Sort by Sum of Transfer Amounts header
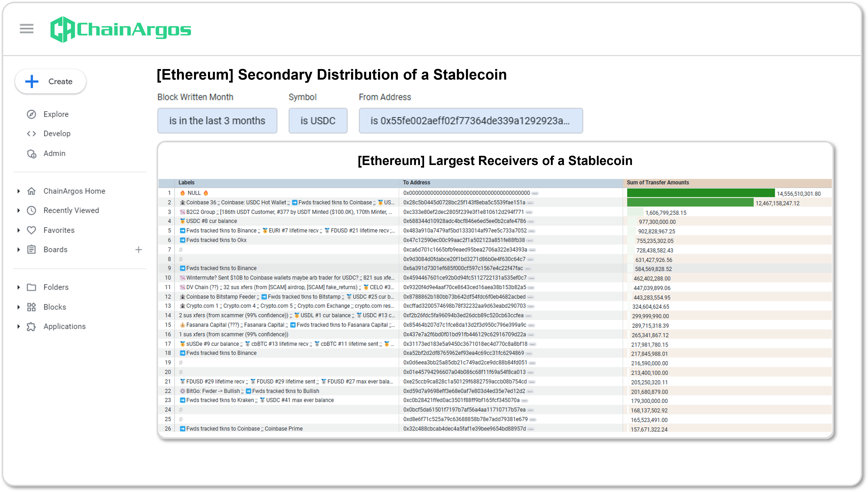The image size is (868, 492). 657,183
